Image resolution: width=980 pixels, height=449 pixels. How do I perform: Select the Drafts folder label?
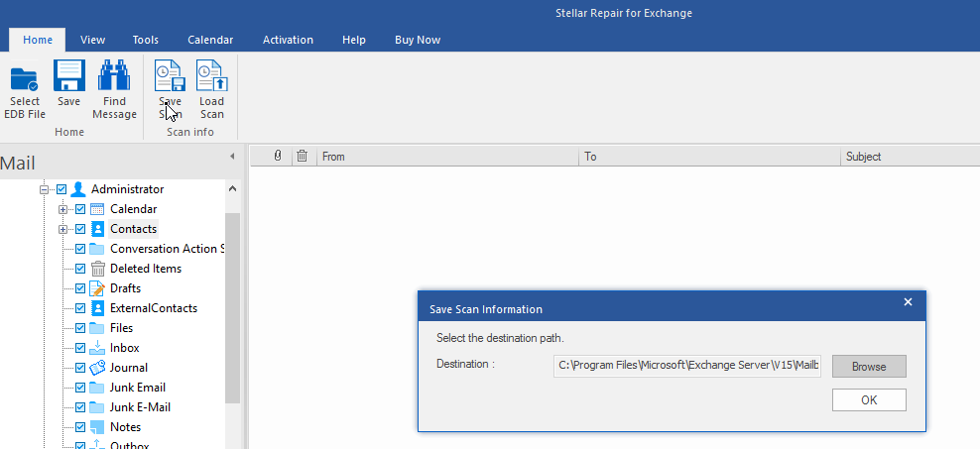click(x=126, y=288)
